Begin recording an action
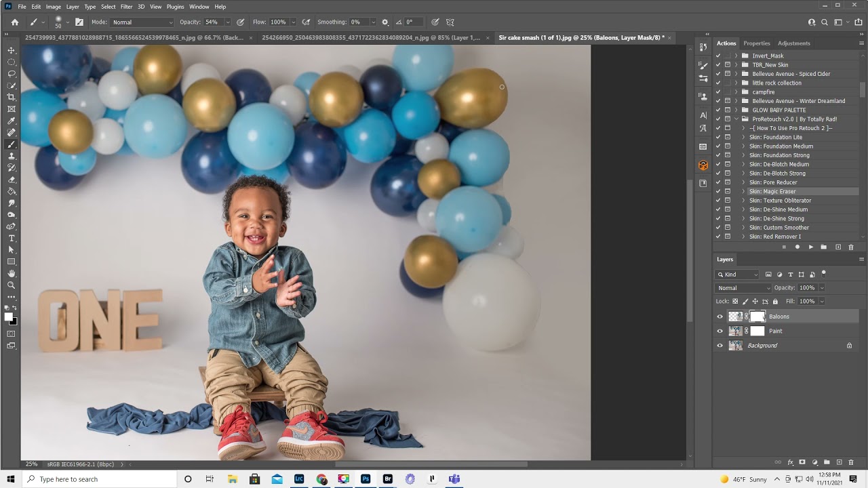 pos(797,247)
